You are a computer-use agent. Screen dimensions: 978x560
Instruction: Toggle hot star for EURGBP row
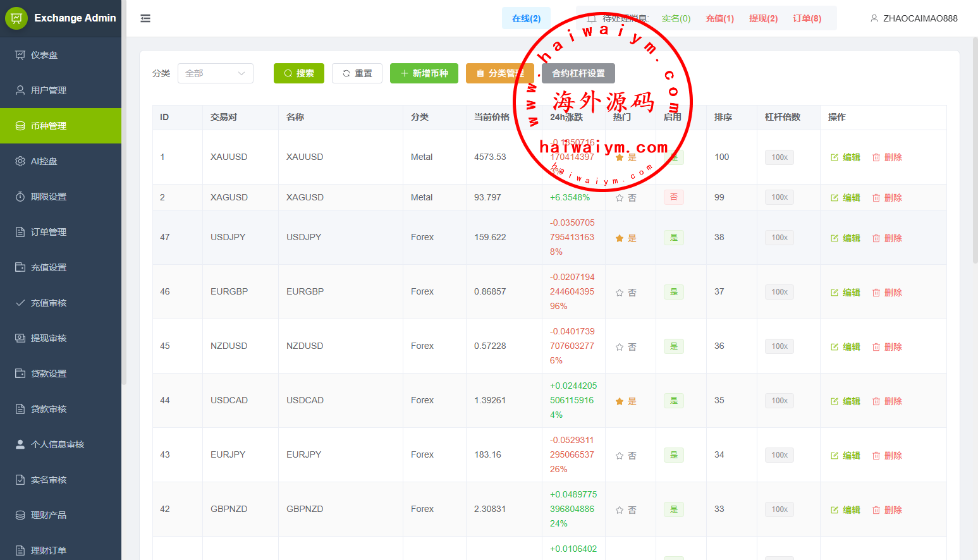[x=620, y=293]
